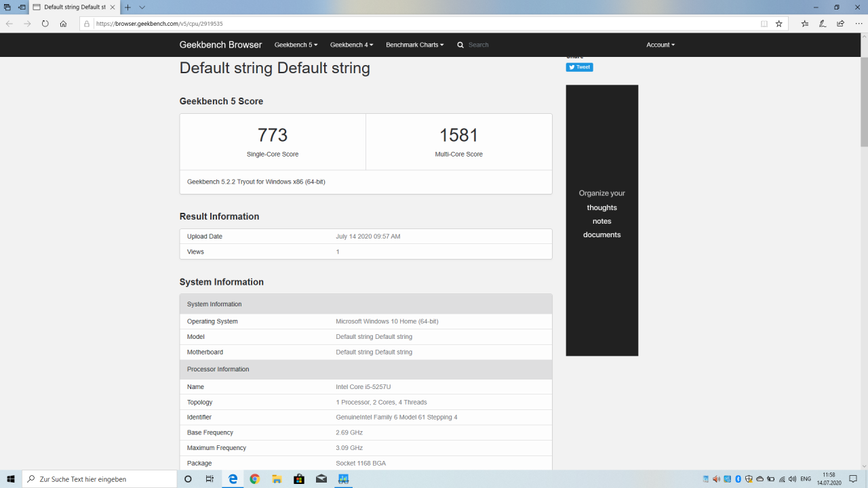Screen dimensions: 868x488
Task: Click the Geekbench Browser brand link
Action: coord(220,45)
